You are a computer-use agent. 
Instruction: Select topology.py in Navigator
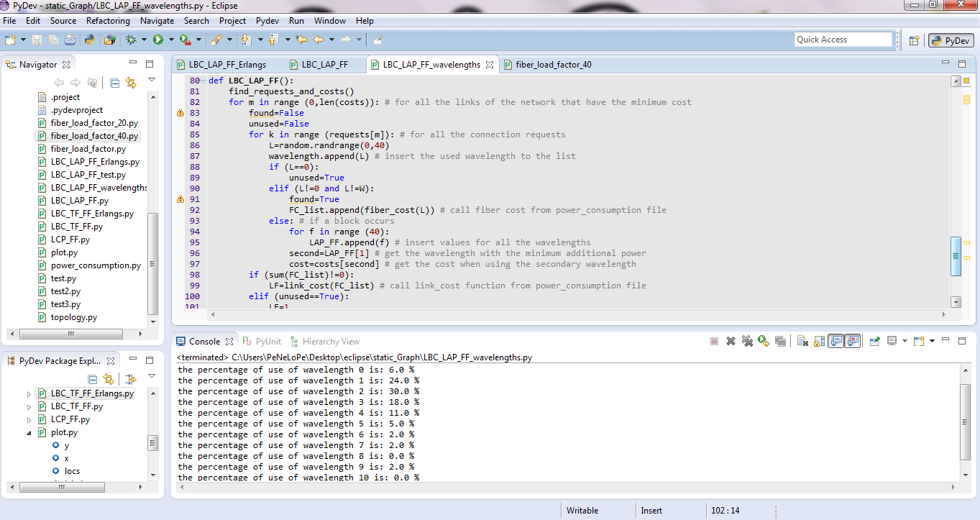(73, 317)
